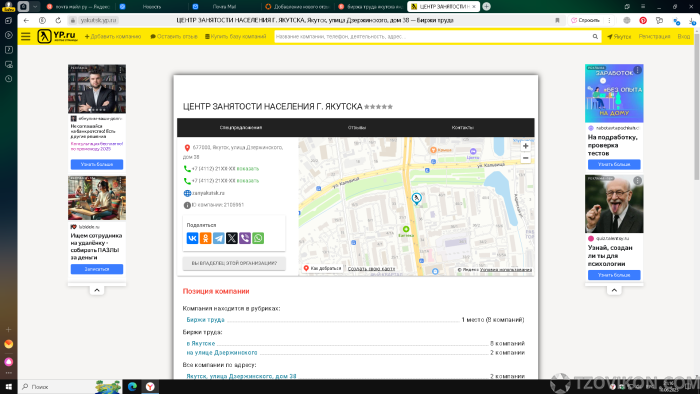
Task: Zoom in on the map
Action: [525, 146]
